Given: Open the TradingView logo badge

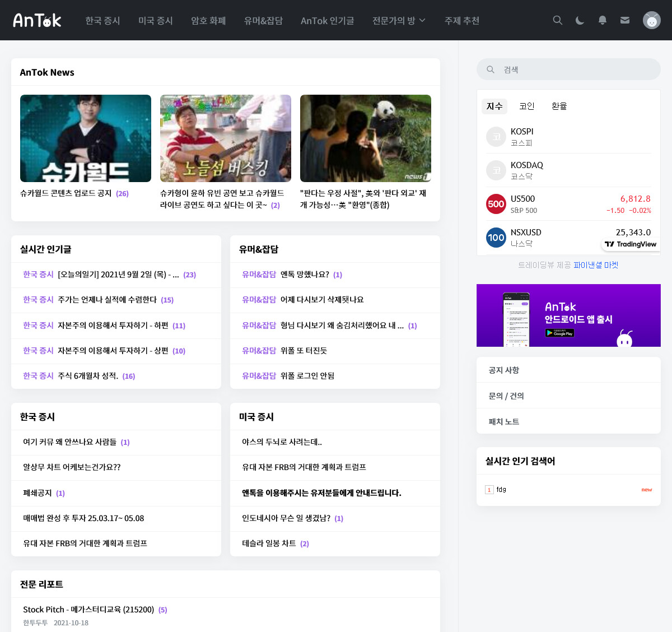Looking at the screenshot, I should [x=631, y=244].
